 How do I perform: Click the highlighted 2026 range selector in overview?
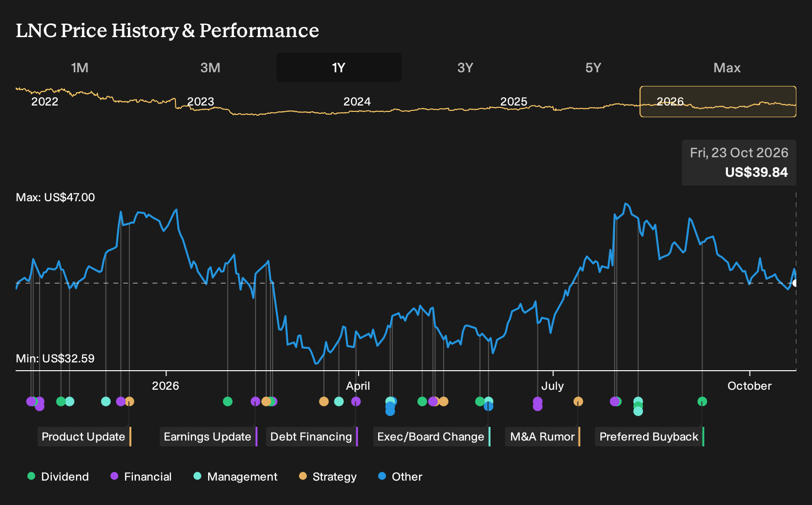point(718,102)
